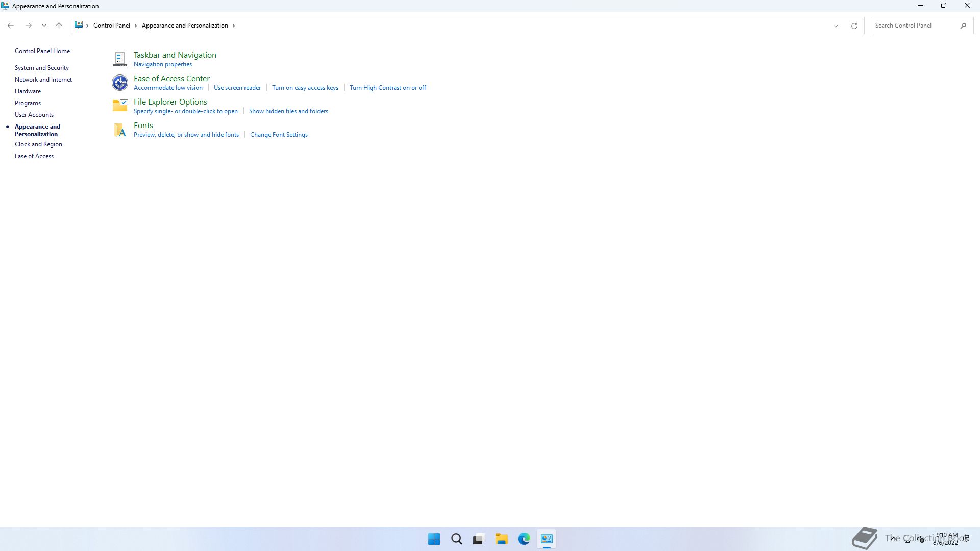
Task: Open Clock and Region category
Action: coord(38,144)
